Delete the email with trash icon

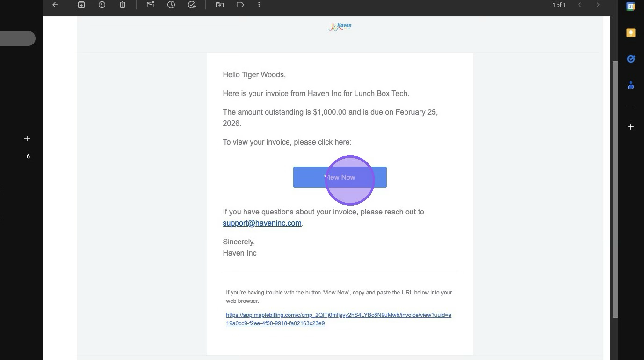(x=123, y=5)
